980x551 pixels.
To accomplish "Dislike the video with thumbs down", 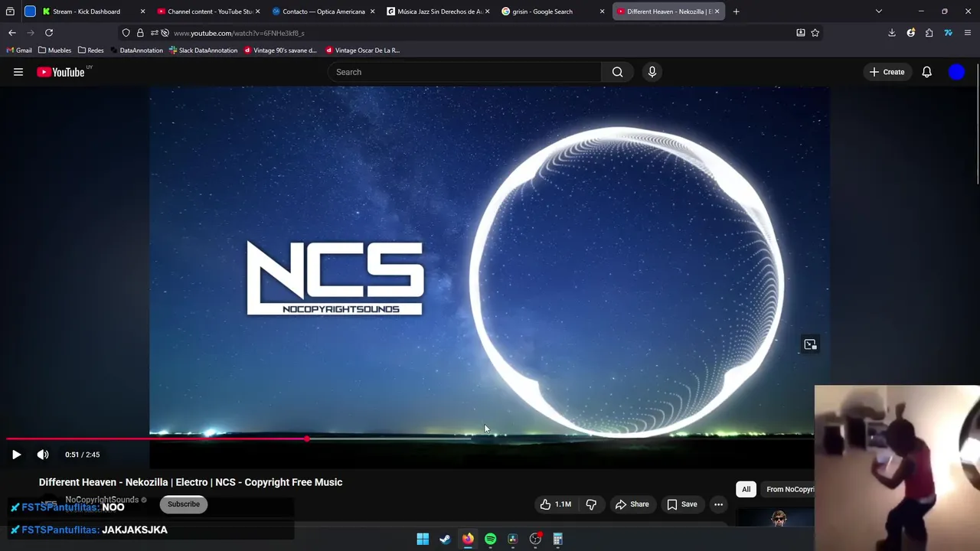I will [x=591, y=504].
